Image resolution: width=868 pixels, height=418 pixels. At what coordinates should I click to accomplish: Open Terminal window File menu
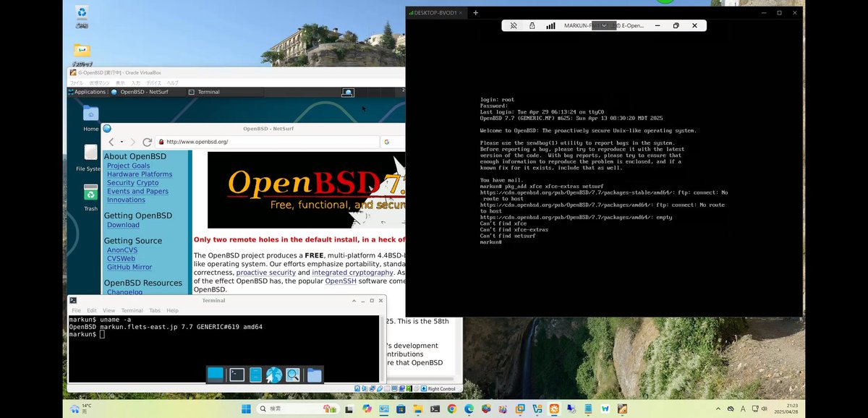(x=76, y=310)
